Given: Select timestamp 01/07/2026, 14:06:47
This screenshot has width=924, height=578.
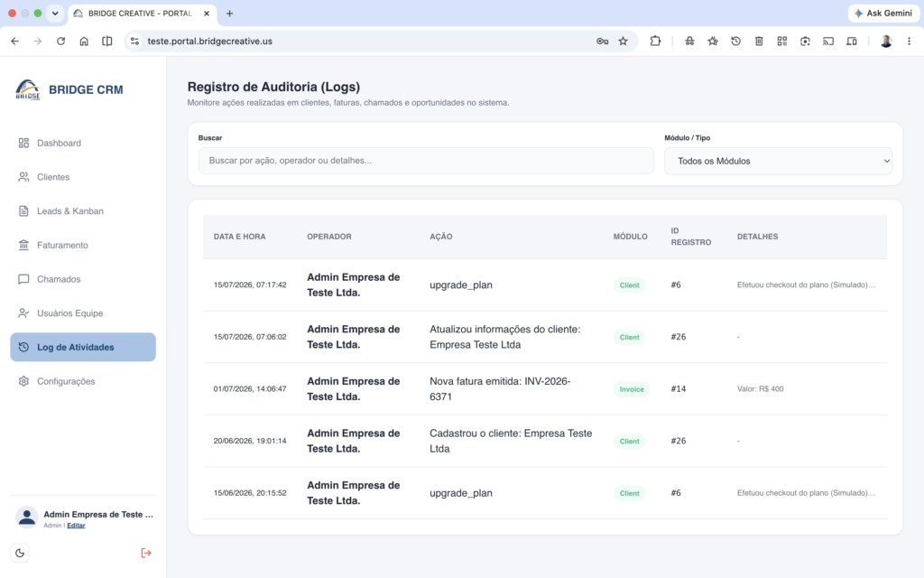Looking at the screenshot, I should click(250, 389).
